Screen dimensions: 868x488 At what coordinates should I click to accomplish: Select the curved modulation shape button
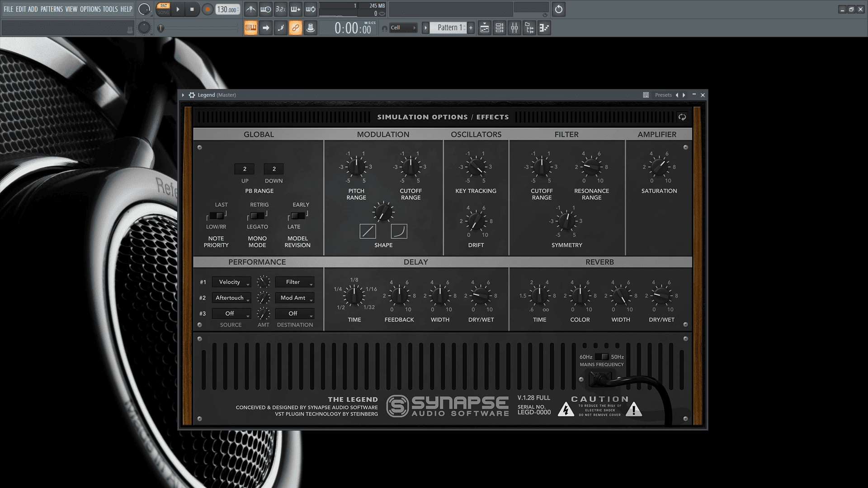point(399,231)
